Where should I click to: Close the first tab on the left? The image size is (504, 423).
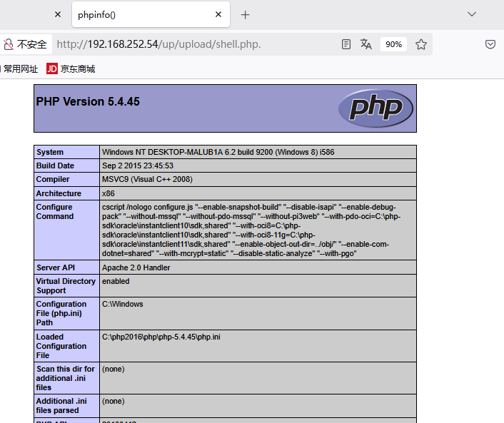[58, 14]
